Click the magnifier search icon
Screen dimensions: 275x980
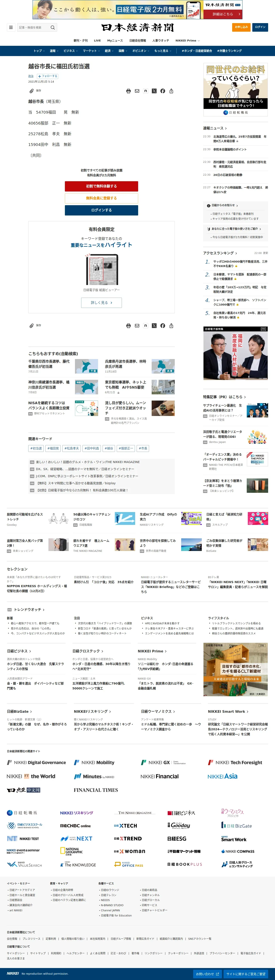(x=53, y=27)
